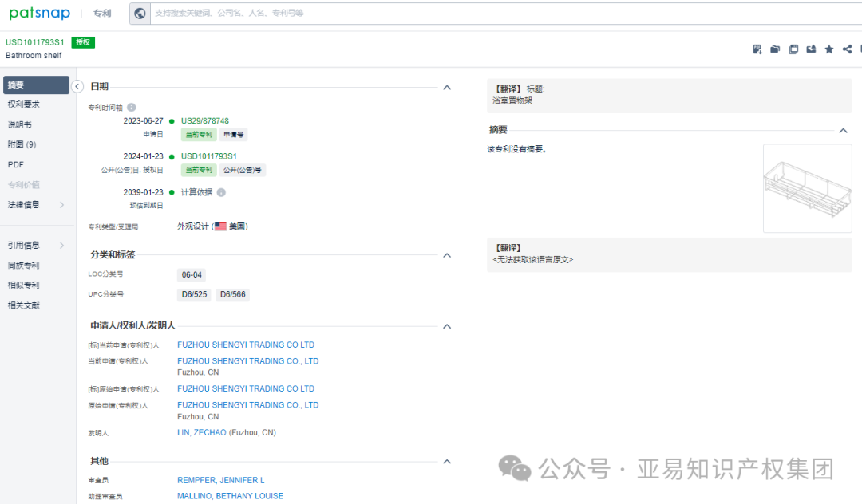Image resolution: width=862 pixels, height=504 pixels.
Task: Collapse the 申请人/权利人/发明人 section
Action: [x=447, y=325]
